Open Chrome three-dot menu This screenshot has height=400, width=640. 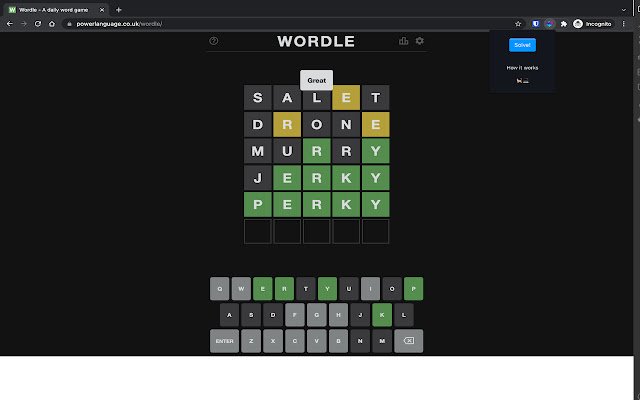pos(624,24)
